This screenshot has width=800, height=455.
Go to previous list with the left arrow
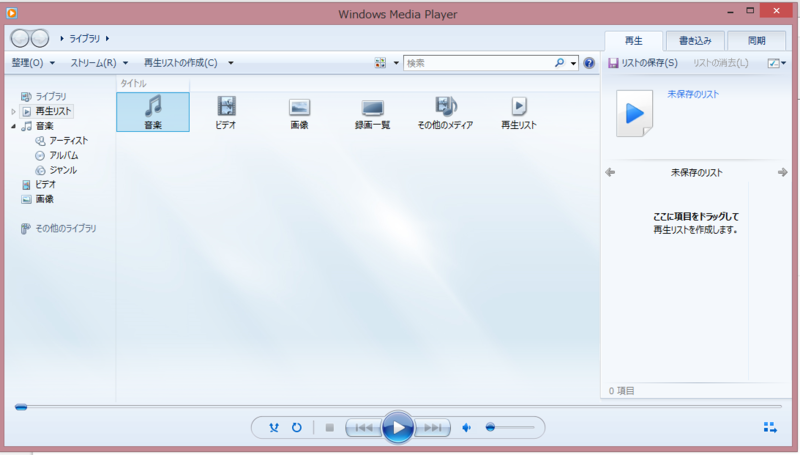610,172
